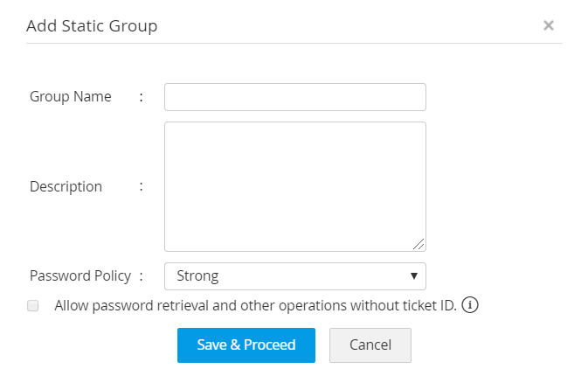Enable password retrieval without ticket ID checkbox

[x=34, y=306]
